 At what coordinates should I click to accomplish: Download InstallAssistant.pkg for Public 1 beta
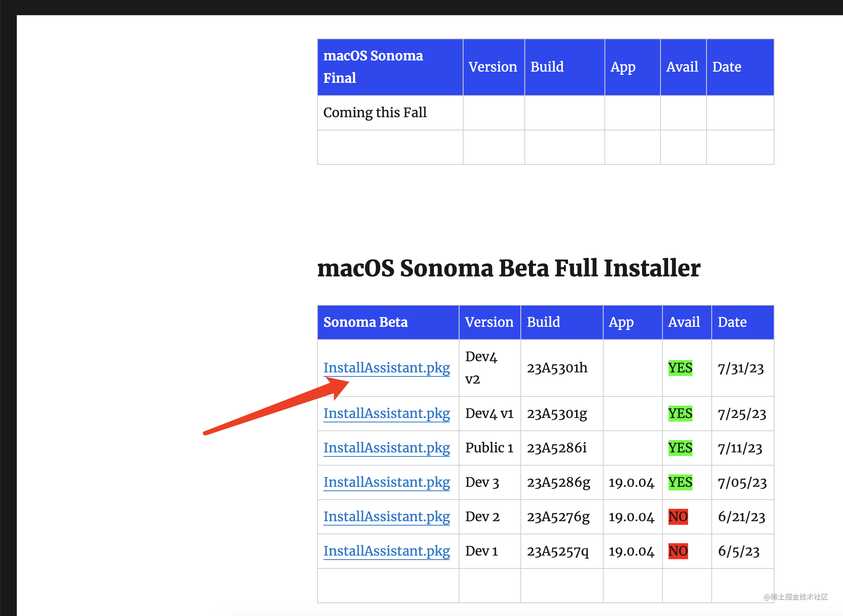[386, 448]
